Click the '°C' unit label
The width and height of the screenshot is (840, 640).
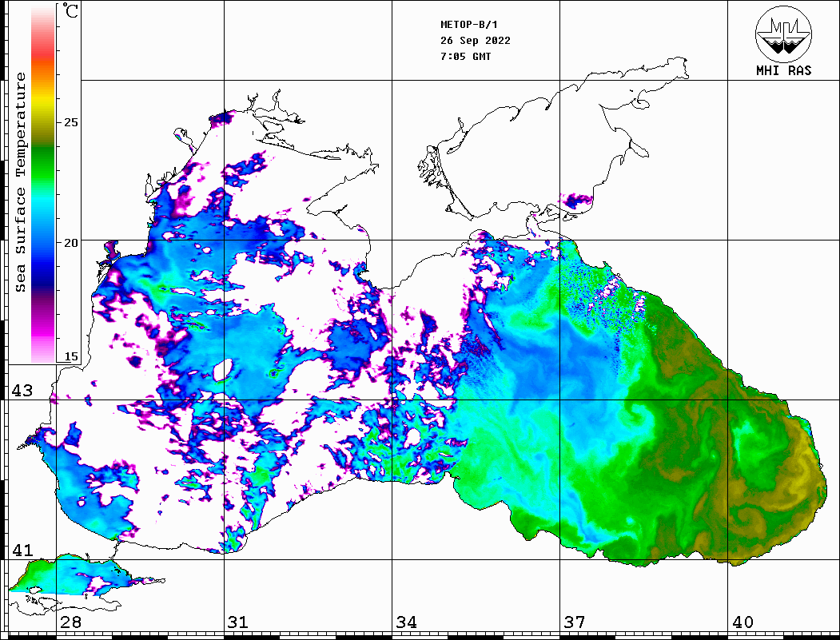[x=70, y=10]
